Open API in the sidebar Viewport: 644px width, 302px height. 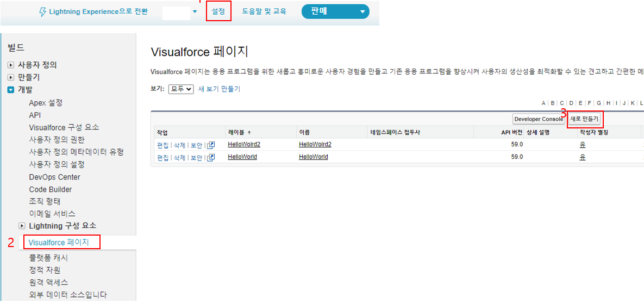[x=35, y=115]
